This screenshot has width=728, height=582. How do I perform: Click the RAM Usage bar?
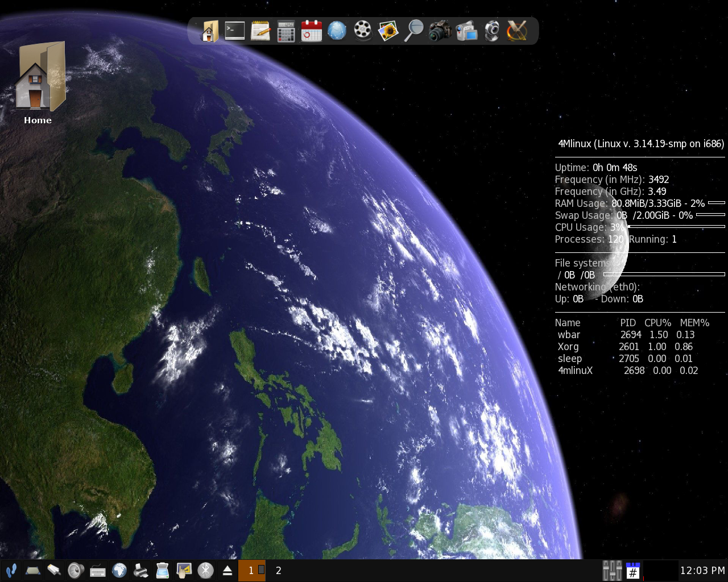coord(716,202)
